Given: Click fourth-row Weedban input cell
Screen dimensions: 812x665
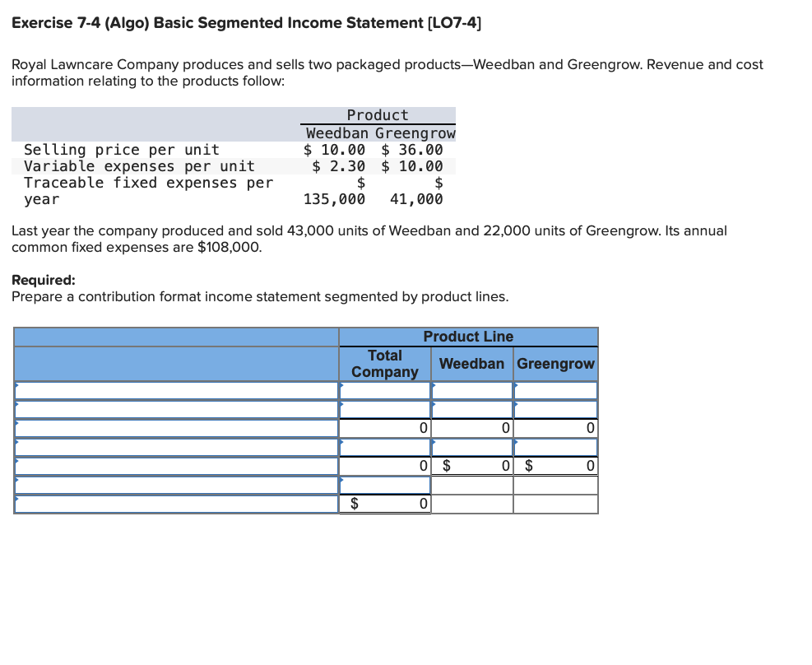Looking at the screenshot, I should tap(471, 448).
